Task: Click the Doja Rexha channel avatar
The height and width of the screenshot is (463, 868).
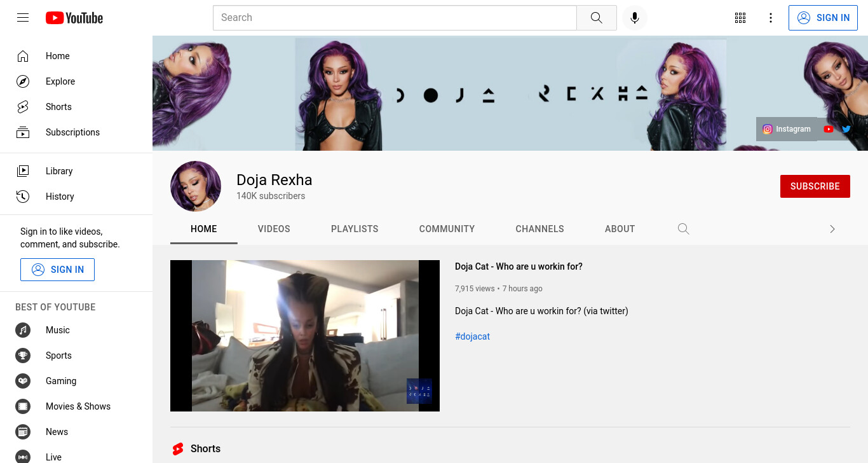Action: tap(196, 186)
